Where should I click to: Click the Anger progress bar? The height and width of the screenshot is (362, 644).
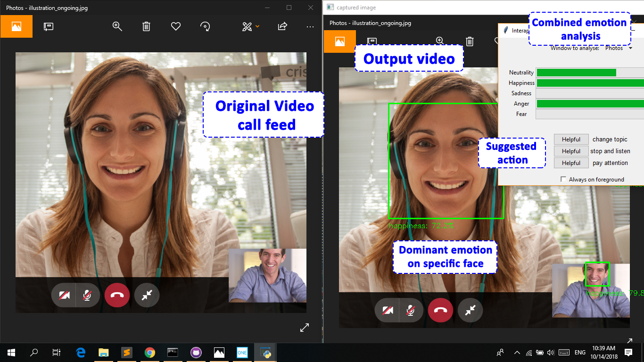click(x=590, y=104)
